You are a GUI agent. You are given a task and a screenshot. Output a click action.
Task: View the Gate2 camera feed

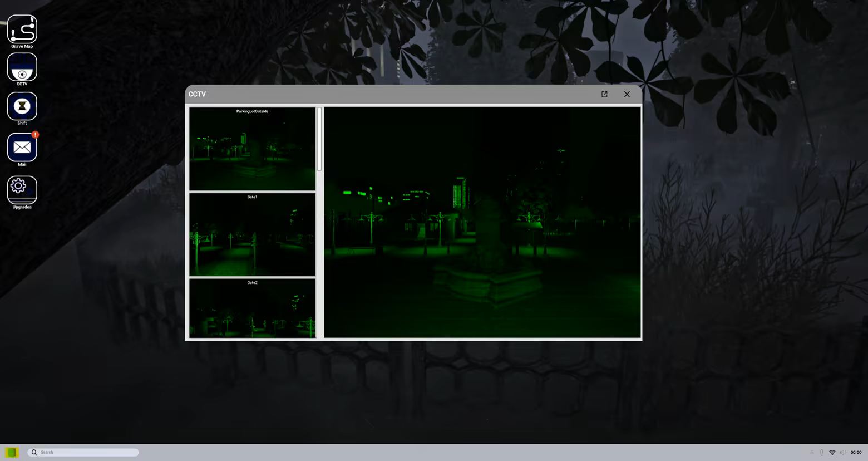252,308
